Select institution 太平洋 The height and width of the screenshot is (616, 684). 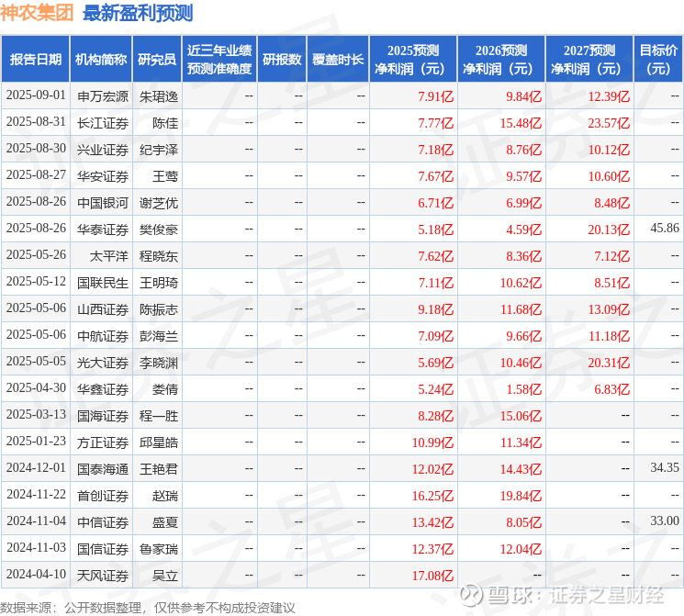[109, 256]
